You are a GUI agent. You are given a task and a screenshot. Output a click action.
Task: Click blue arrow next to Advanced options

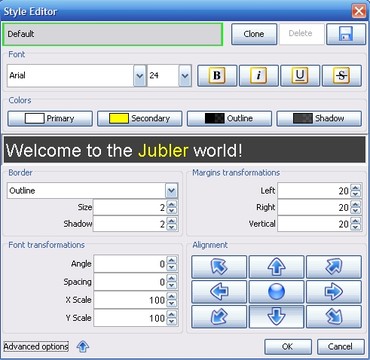point(83,347)
